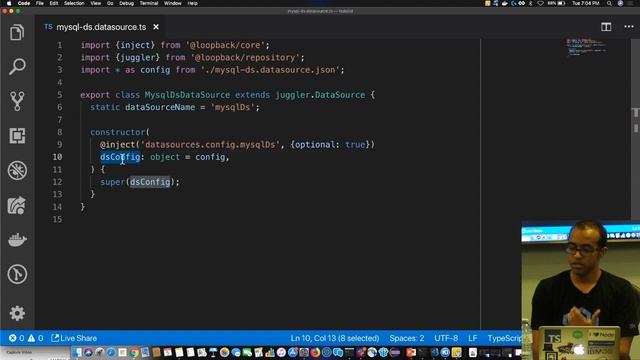Screen dimensions: 640x360
Task: Open the Search view in the activity bar
Action: tap(17, 67)
